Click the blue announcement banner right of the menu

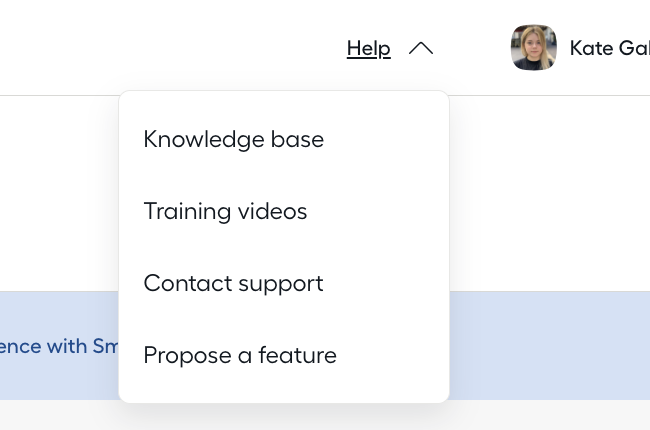(x=550, y=345)
